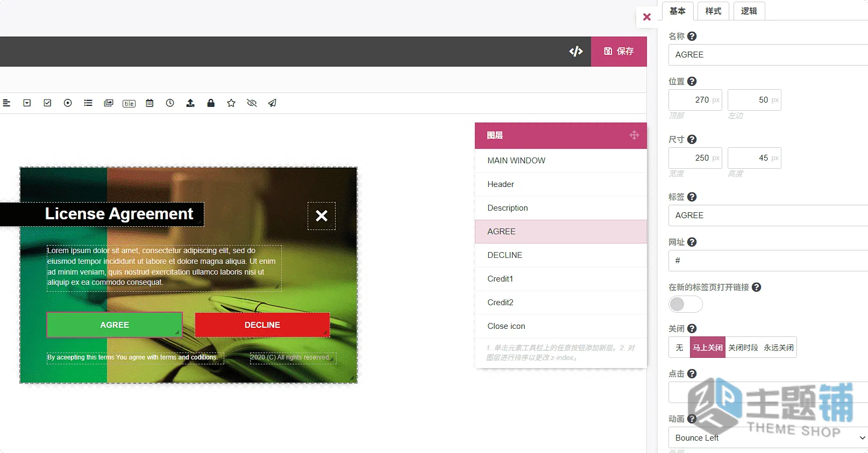Add a file upload element
Screen dimensions: 868x453
pyautogui.click(x=190, y=103)
